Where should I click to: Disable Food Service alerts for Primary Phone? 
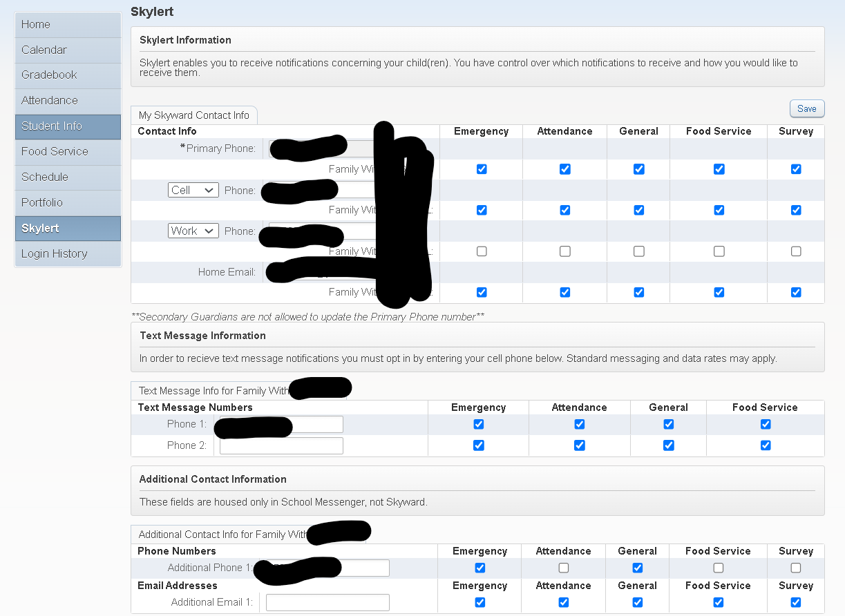coord(719,169)
